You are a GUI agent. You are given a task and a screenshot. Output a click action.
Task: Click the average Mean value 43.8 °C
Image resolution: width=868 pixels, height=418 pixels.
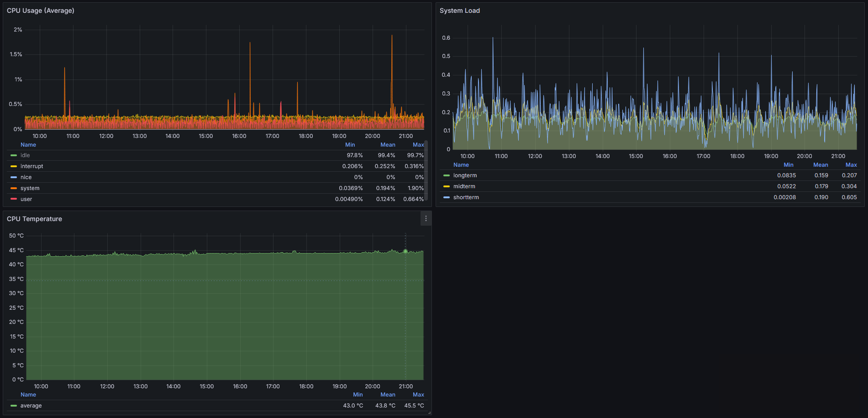pos(385,406)
